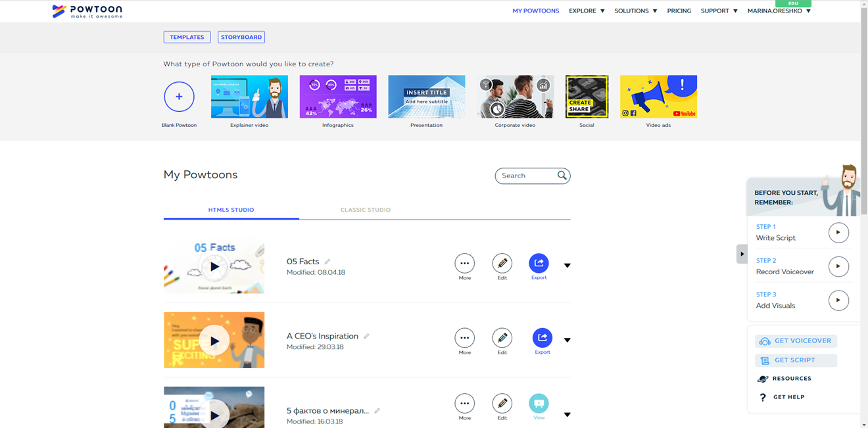Go to My Powtoons page
The image size is (868, 428).
[536, 11]
